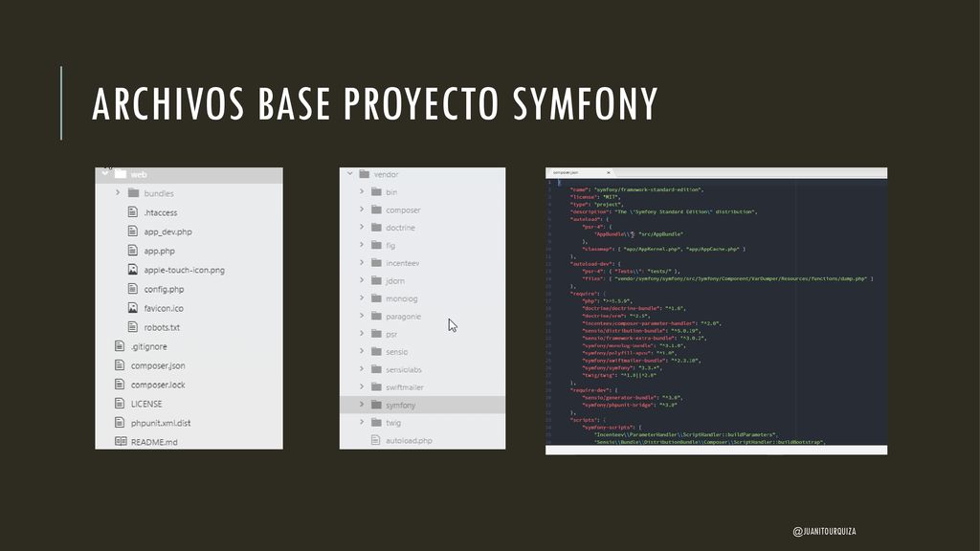Click the composer.json file icon
Screen dimensions: 980x551
[120, 364]
